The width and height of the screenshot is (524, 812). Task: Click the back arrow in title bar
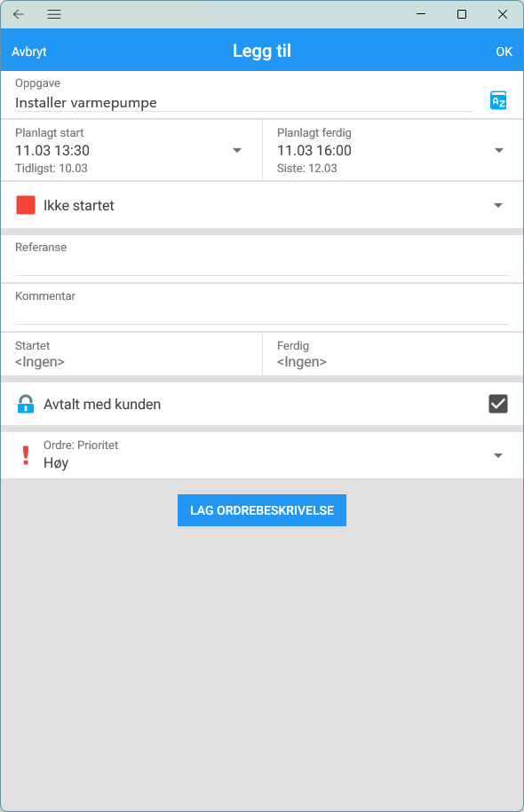[19, 14]
